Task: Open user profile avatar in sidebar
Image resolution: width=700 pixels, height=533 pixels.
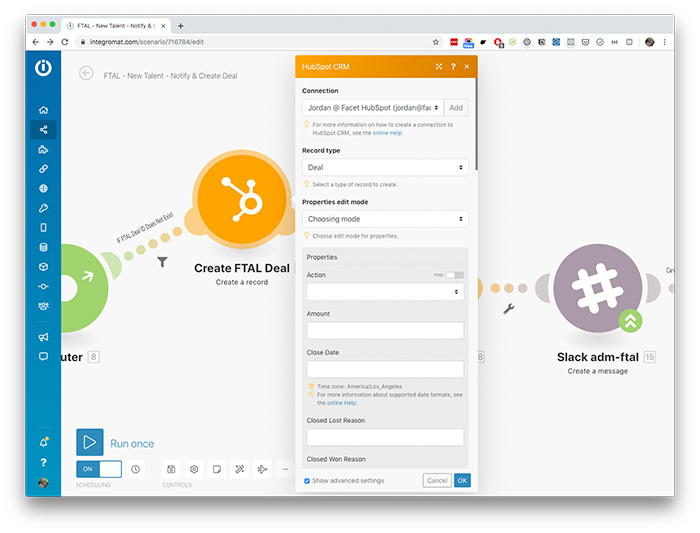Action: click(43, 483)
